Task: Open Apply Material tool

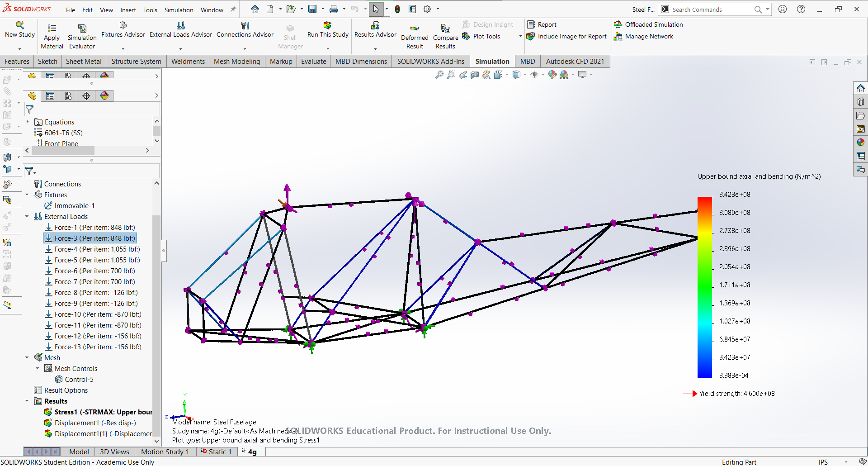Action: (52, 36)
